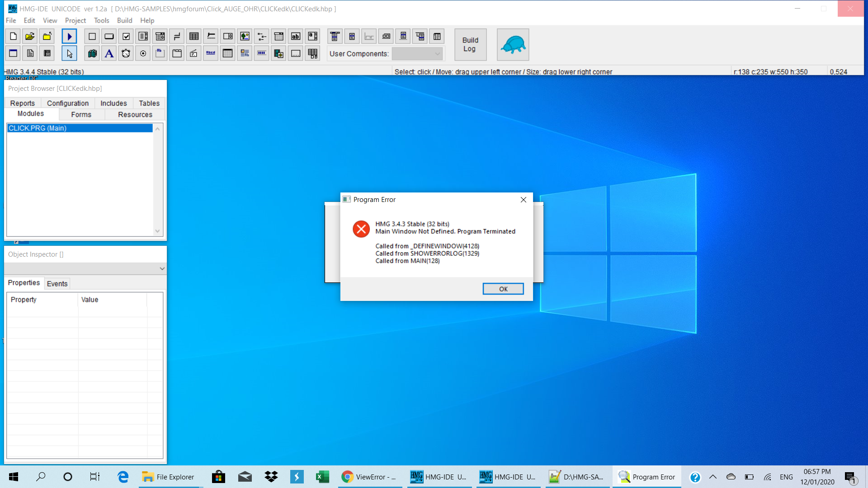Switch to the Events tab in Object Inspector
The height and width of the screenshot is (488, 868).
pyautogui.click(x=58, y=283)
